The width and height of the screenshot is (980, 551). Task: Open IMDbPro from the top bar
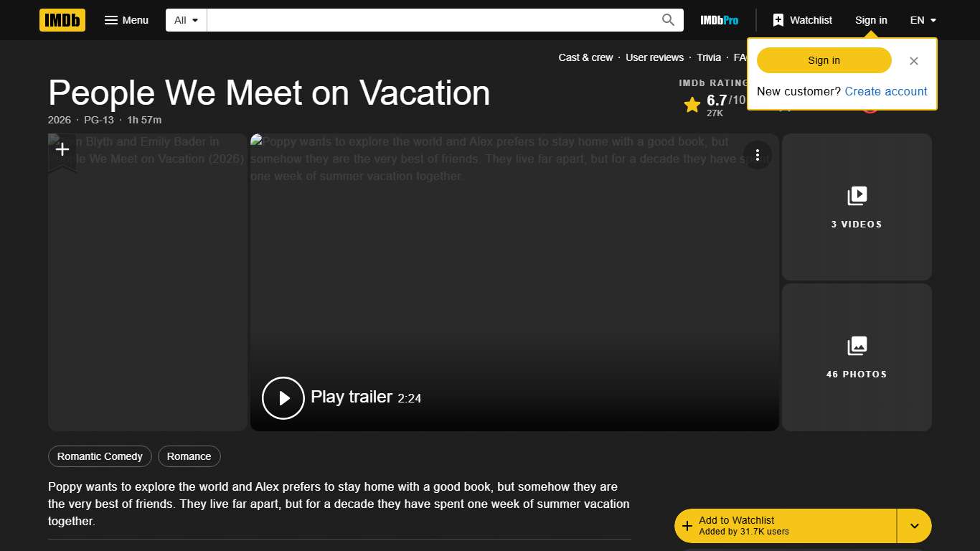pyautogui.click(x=718, y=20)
